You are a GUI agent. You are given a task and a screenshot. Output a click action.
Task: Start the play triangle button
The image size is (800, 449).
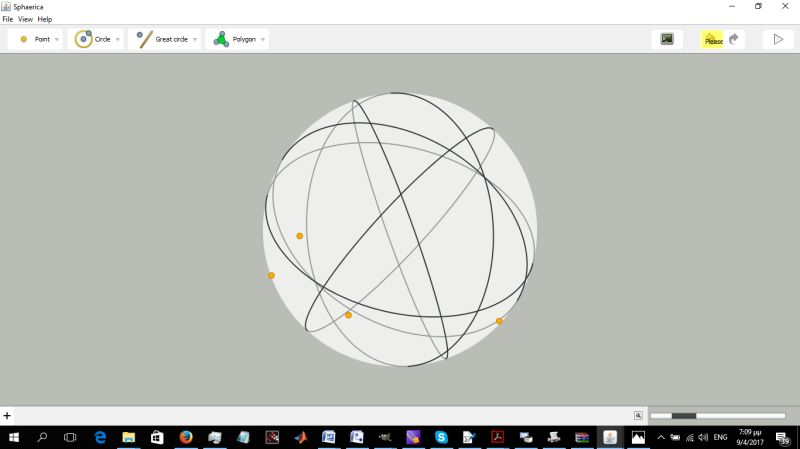pyautogui.click(x=778, y=39)
